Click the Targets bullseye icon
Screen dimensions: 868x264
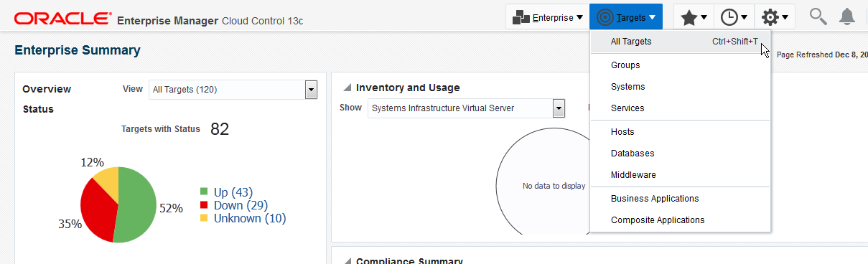[x=605, y=17]
